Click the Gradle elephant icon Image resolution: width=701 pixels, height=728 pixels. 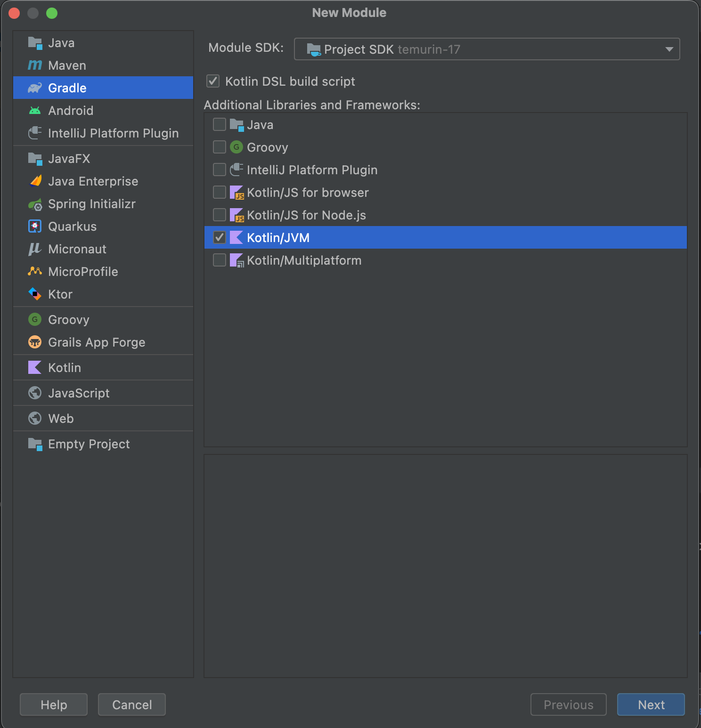point(35,88)
